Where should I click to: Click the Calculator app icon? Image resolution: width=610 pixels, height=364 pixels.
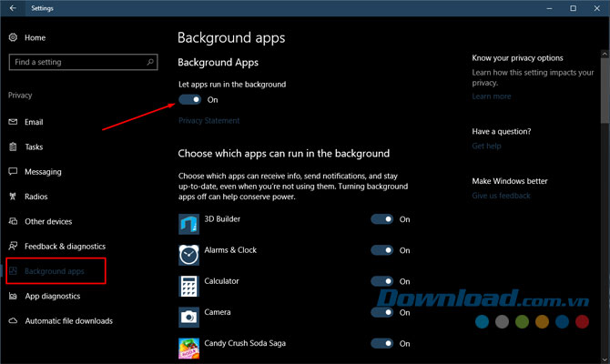point(188,287)
